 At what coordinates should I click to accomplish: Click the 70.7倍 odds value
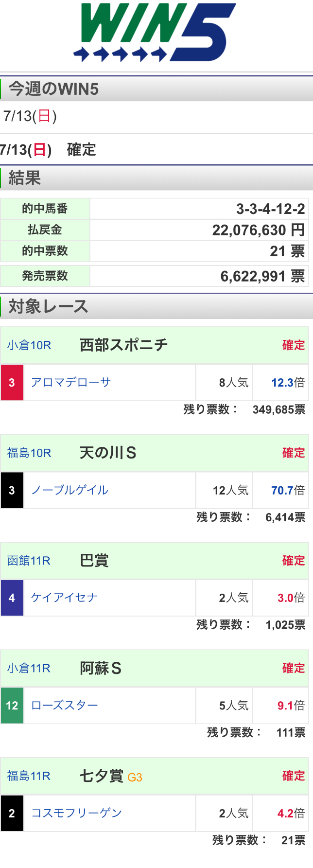(288, 490)
